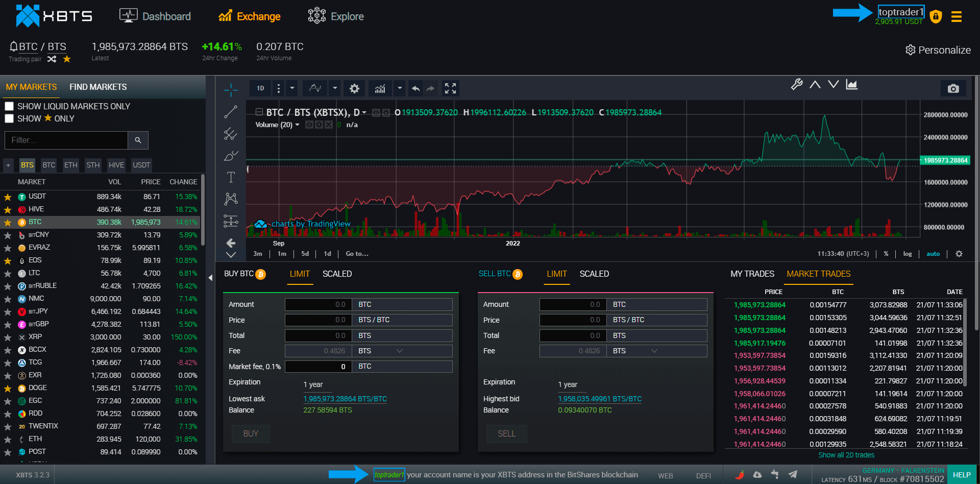The width and height of the screenshot is (980, 484).
Task: Toggle favorite star for the EOS market
Action: tap(8, 261)
